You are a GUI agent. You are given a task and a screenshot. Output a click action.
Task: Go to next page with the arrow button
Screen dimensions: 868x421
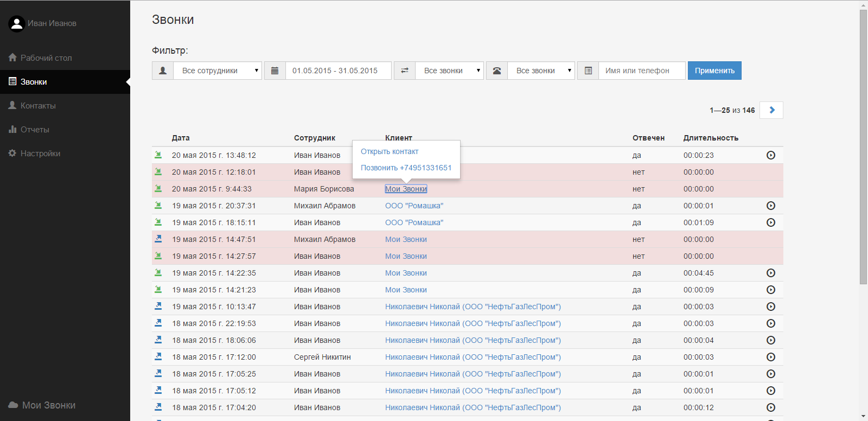(771, 110)
